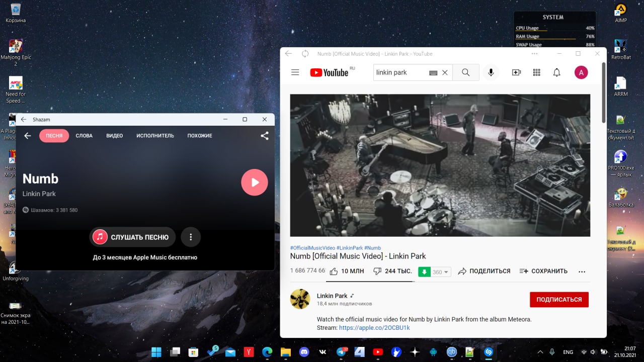Open the Linkin Park channel avatar
Viewport: 644px width, 362px height.
click(x=300, y=299)
